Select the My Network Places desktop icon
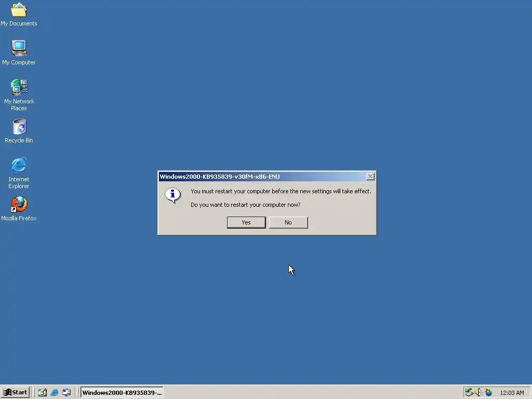The width and height of the screenshot is (532, 399). [19, 95]
